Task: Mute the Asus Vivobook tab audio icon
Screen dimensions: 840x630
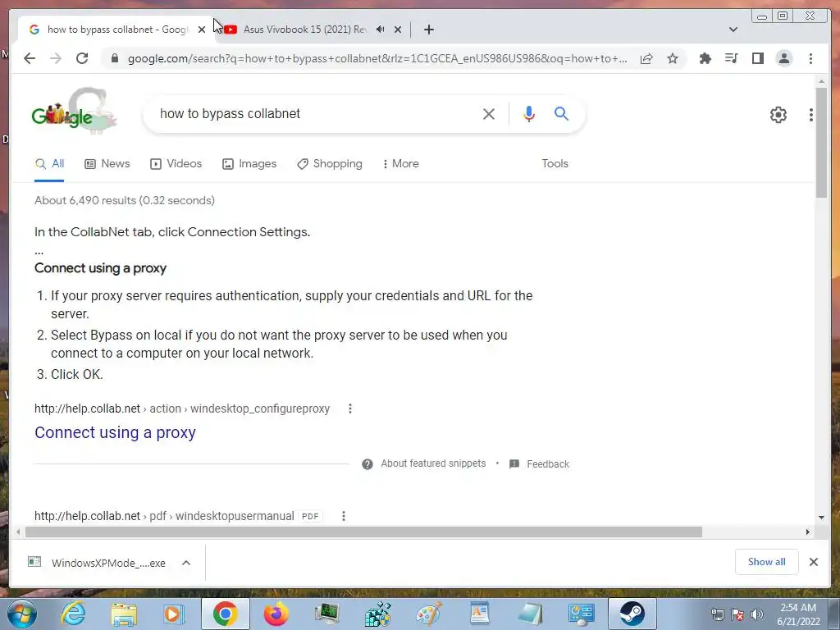Action: [x=381, y=30]
